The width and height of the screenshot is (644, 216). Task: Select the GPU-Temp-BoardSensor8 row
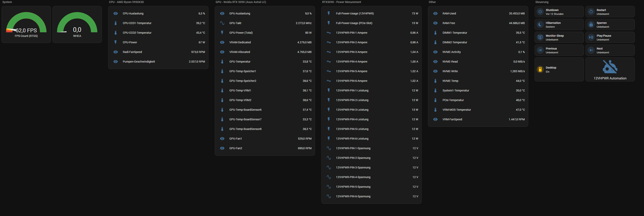[x=265, y=129]
